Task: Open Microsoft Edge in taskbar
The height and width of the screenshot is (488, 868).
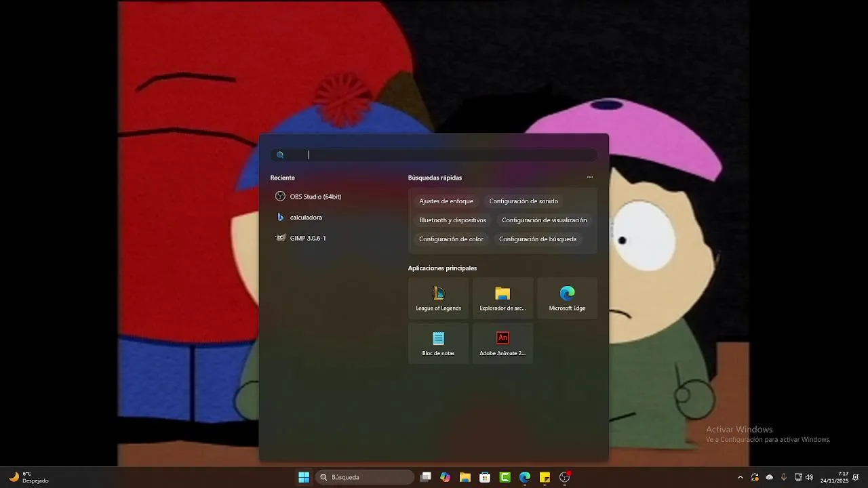Action: tap(525, 477)
